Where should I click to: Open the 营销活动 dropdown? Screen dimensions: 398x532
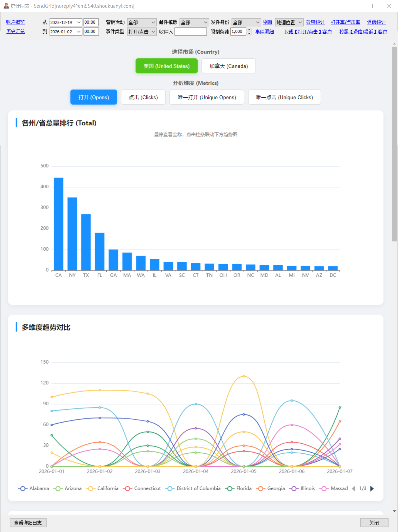pos(142,22)
